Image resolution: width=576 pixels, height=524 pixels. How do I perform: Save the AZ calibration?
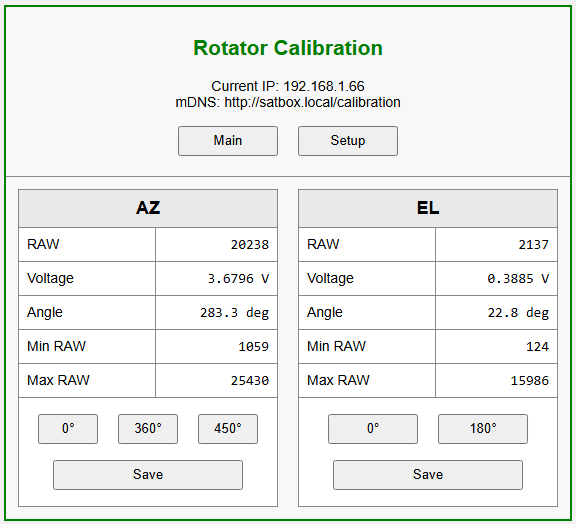[x=148, y=475]
